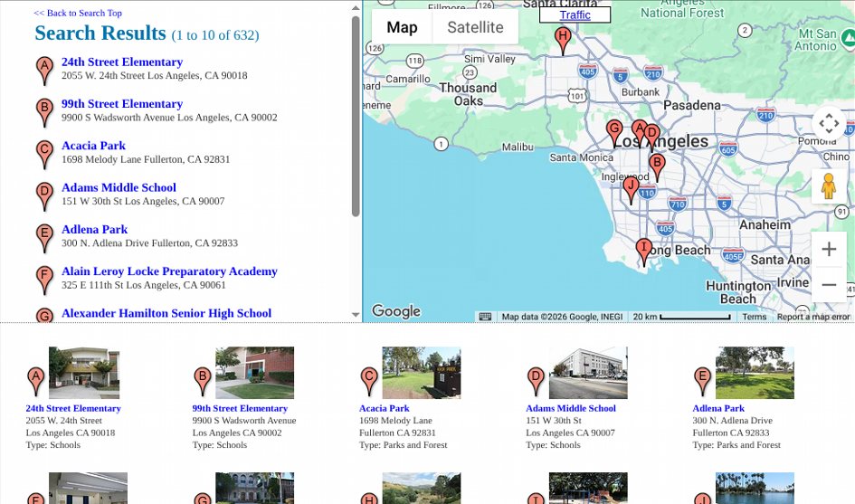
Task: Select map pin H near Santa Clarita
Action: click(x=563, y=41)
